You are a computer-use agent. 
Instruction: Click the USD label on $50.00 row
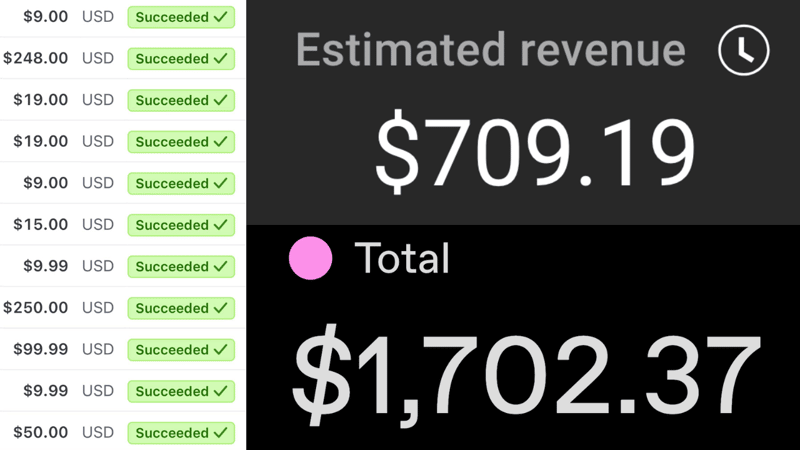(98, 433)
